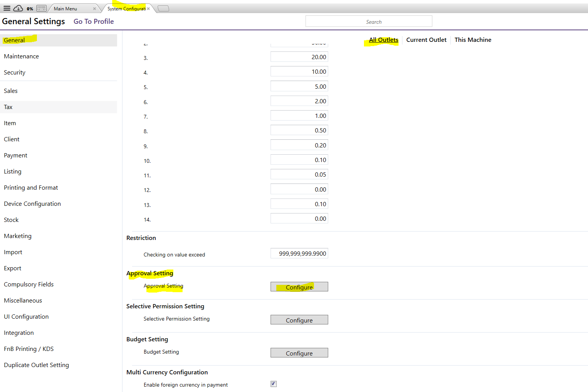The width and height of the screenshot is (588, 392).
Task: Edit the Checking on value exceed field
Action: coord(299,253)
